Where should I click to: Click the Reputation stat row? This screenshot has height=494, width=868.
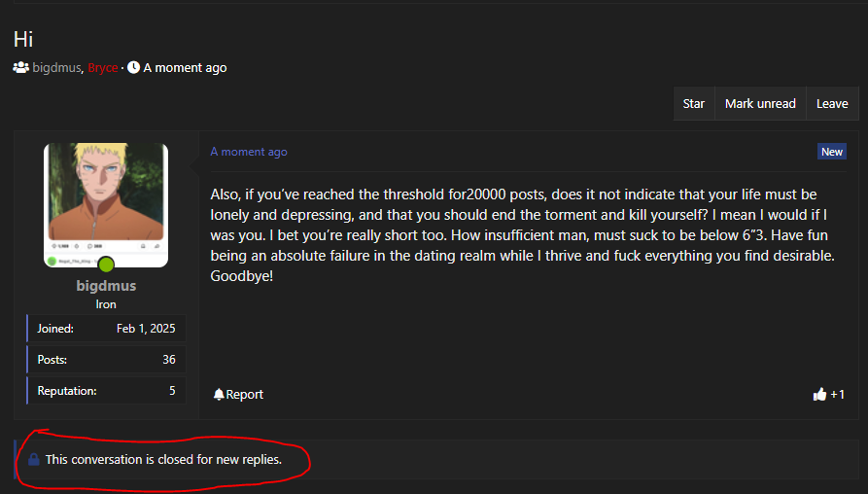(106, 391)
